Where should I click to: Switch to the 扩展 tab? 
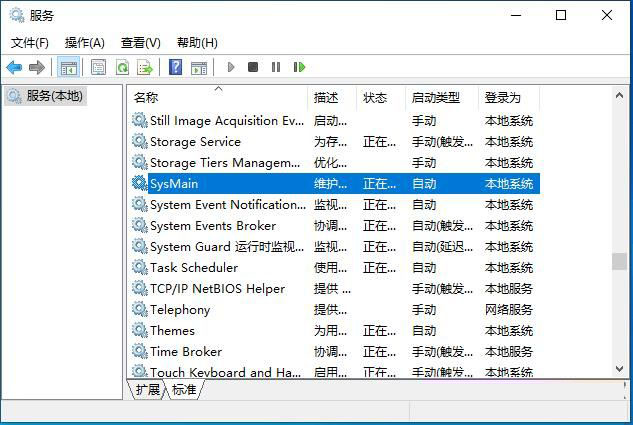coord(147,390)
